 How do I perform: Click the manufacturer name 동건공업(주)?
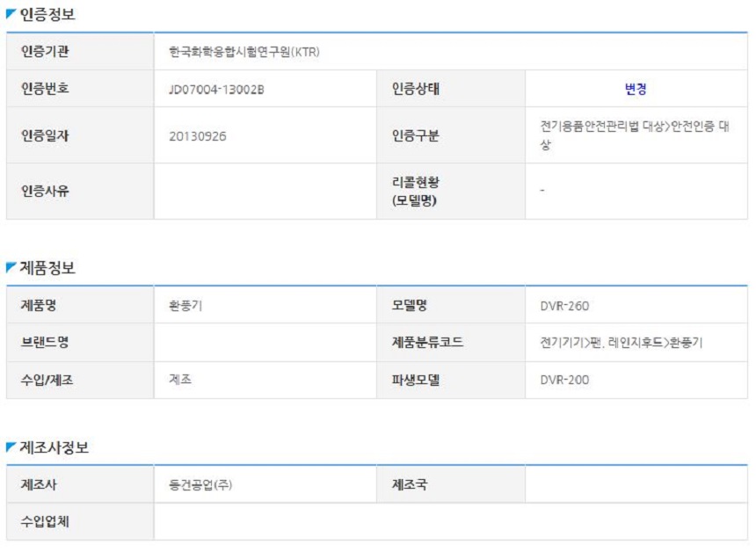200,484
